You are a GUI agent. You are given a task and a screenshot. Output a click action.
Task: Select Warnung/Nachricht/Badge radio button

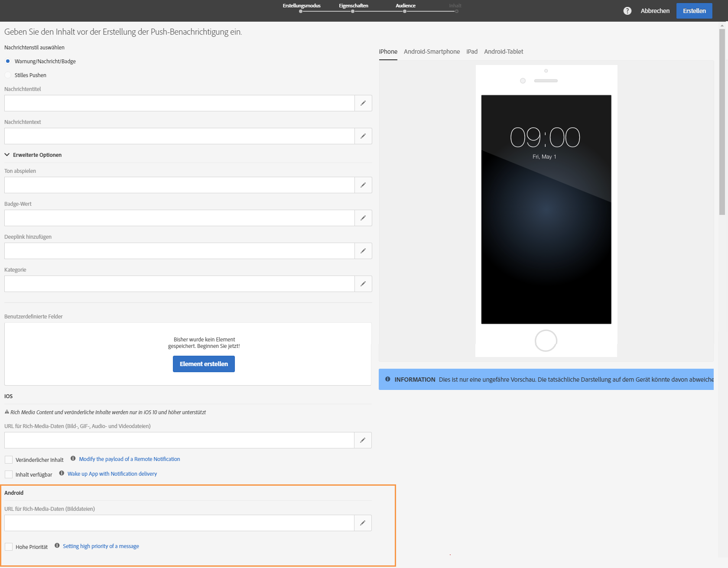[x=8, y=61]
